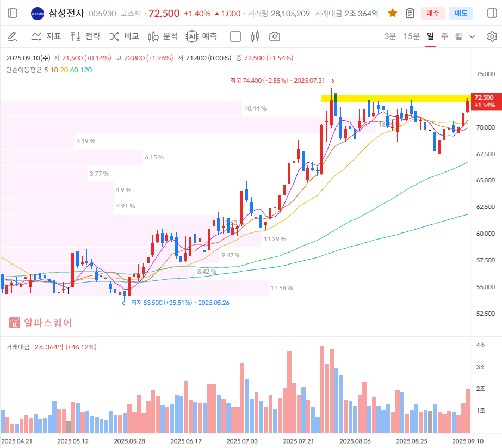This screenshot has height=448, width=502.
Task: Click the 75,000 price axis label
Action: click(x=485, y=74)
